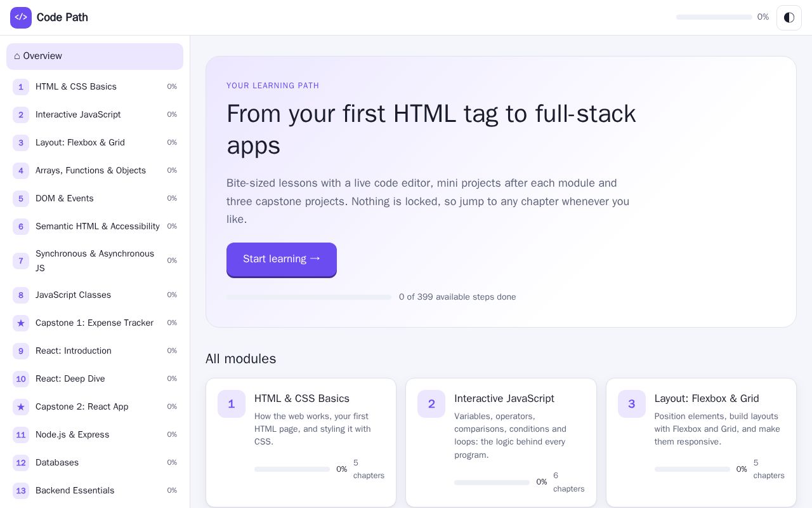This screenshot has width=812, height=508.
Task: Open React: Introduction module
Action: tap(95, 351)
